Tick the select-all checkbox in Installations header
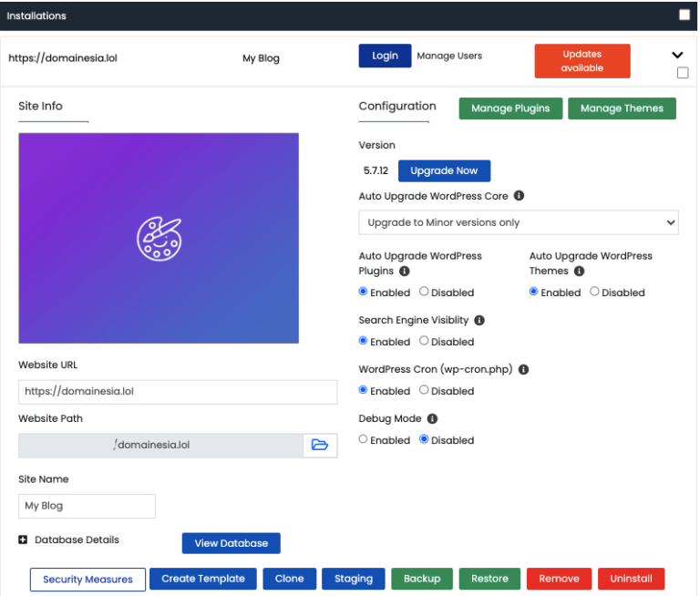Screen dimensions: 700x596 (685, 15)
